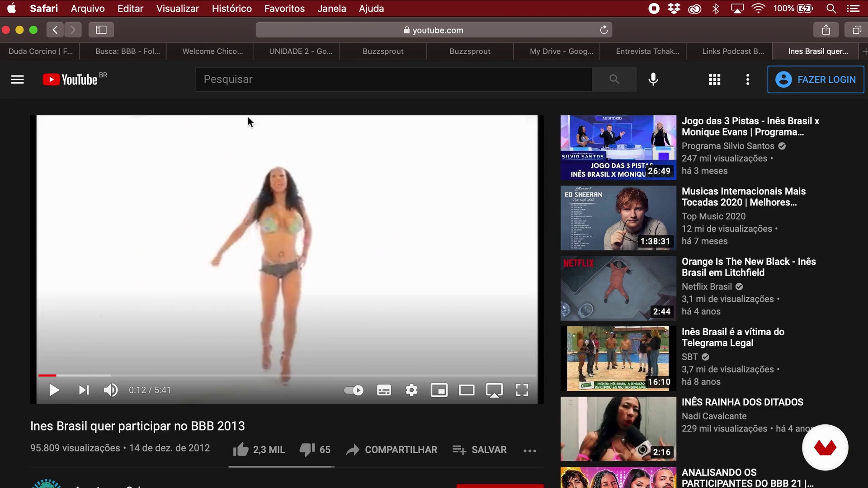Open Notification Center list icon
868x488 pixels.
coord(853,8)
